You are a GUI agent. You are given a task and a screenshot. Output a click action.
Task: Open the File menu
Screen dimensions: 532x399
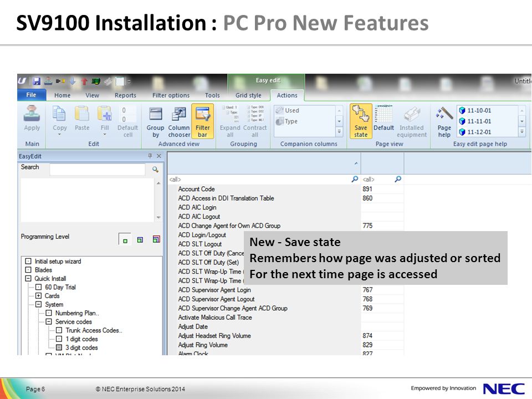(31, 95)
